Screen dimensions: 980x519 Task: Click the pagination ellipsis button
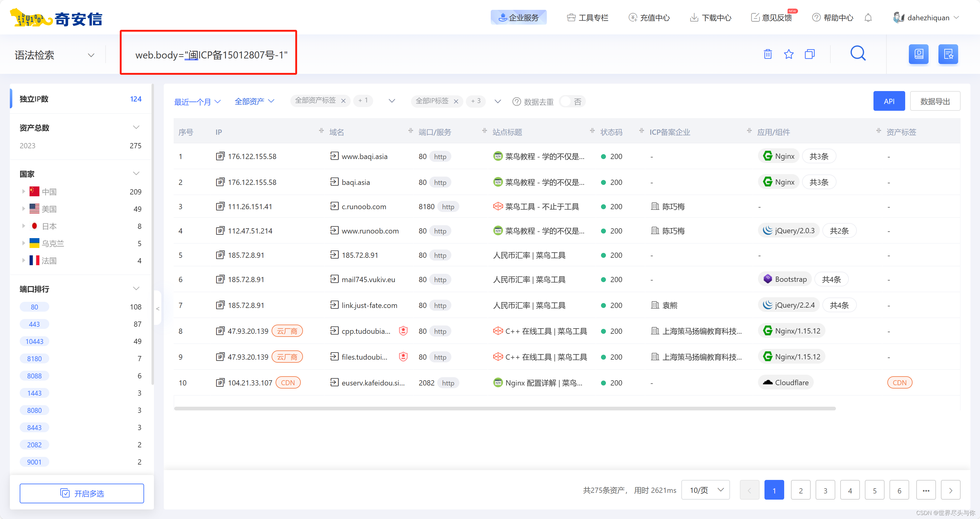click(926, 490)
